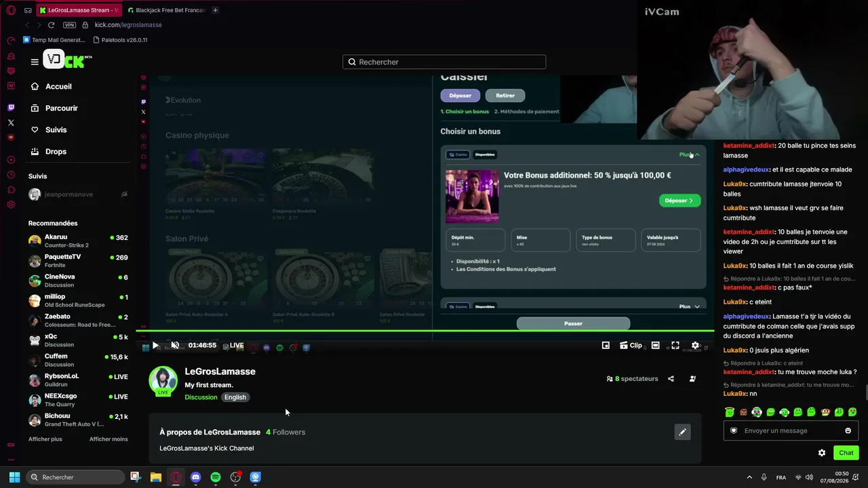
Task: Open Bichouu recommended channel
Action: tap(78, 420)
